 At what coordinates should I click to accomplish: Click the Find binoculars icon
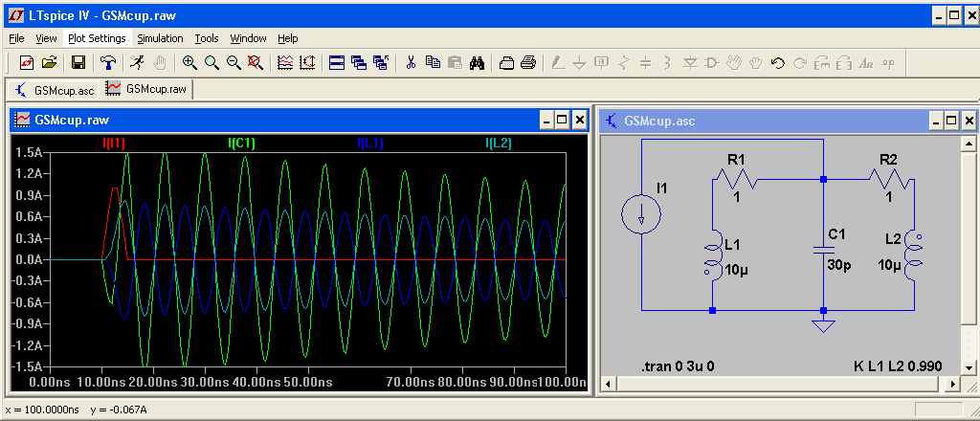[478, 63]
